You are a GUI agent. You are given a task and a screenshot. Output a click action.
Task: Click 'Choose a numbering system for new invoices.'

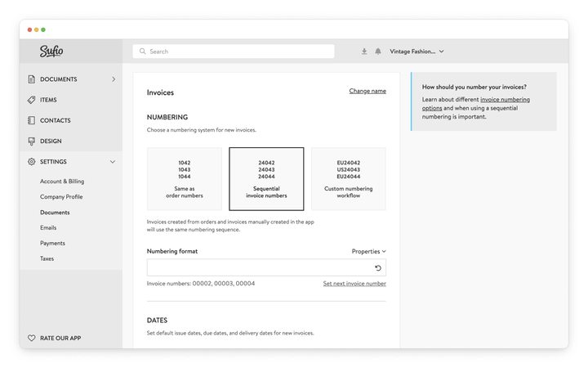point(202,130)
